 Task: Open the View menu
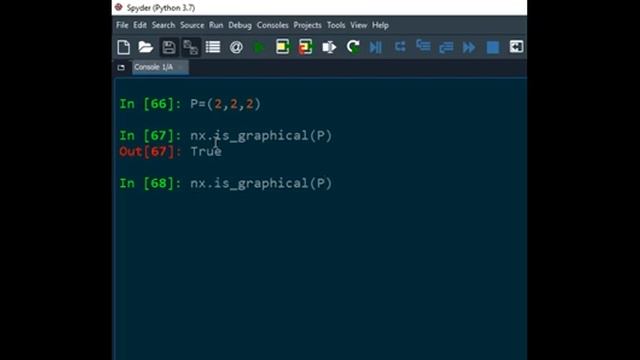pyautogui.click(x=358, y=25)
